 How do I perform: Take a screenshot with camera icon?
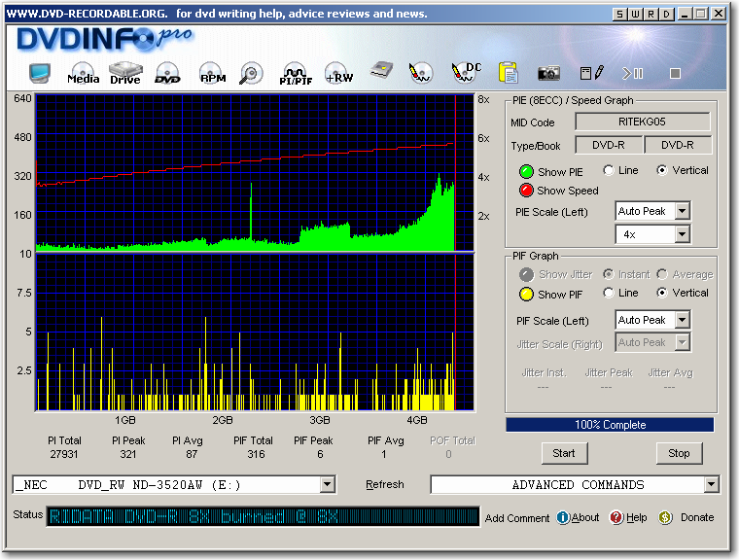click(548, 73)
